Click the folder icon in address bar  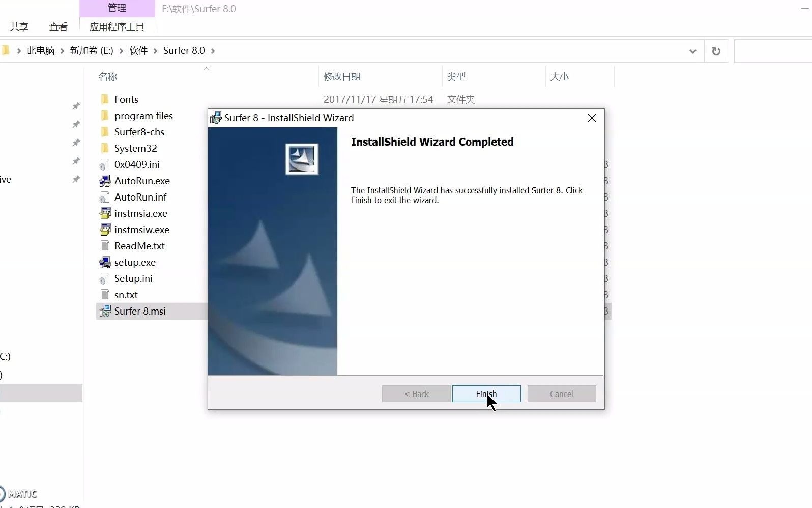[x=6, y=50]
